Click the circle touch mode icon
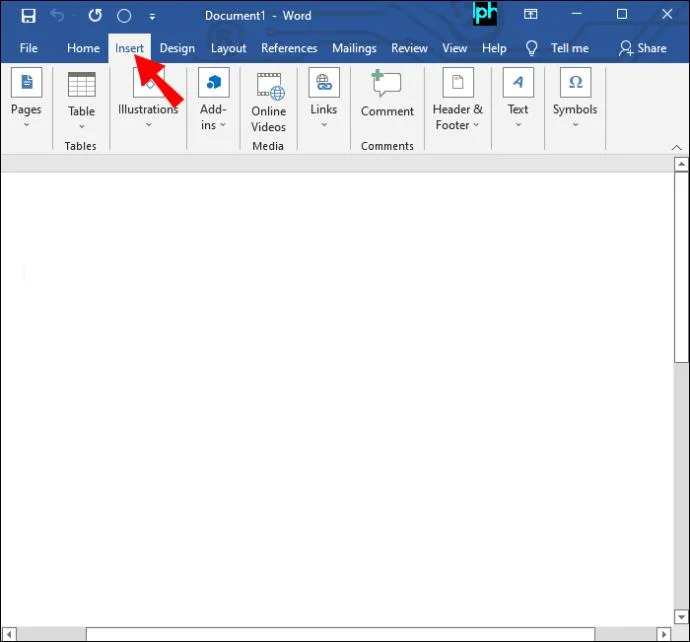Viewport: 690px width, 642px height. pyautogui.click(x=124, y=16)
